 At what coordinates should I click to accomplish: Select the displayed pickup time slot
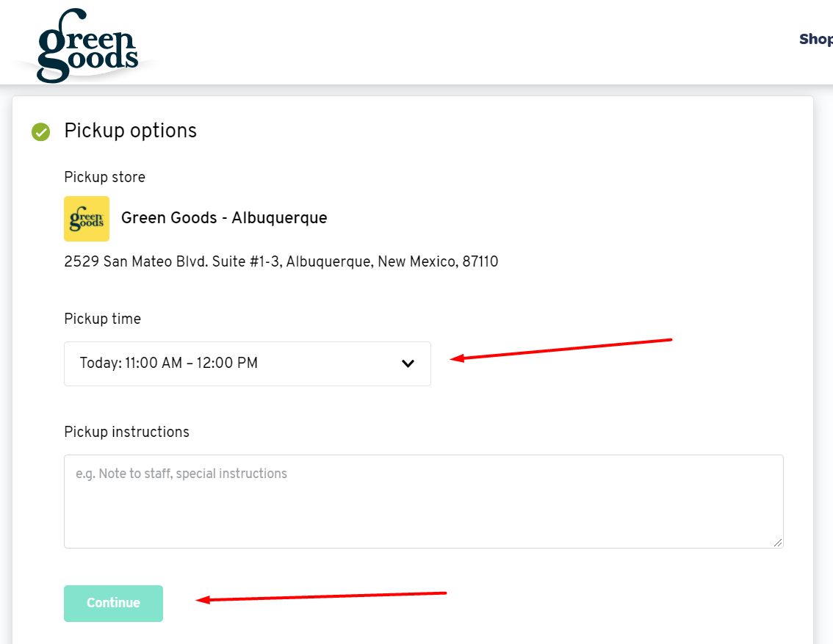point(169,363)
